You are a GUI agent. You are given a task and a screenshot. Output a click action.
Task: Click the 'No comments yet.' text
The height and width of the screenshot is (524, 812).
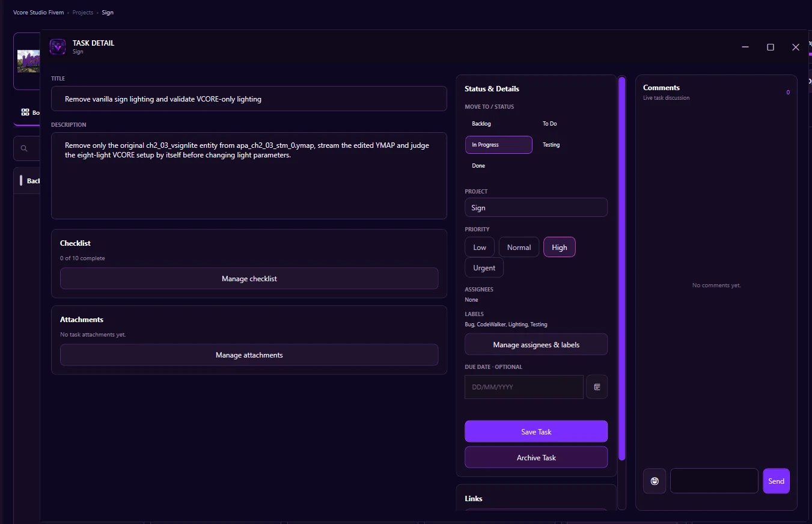coord(716,285)
